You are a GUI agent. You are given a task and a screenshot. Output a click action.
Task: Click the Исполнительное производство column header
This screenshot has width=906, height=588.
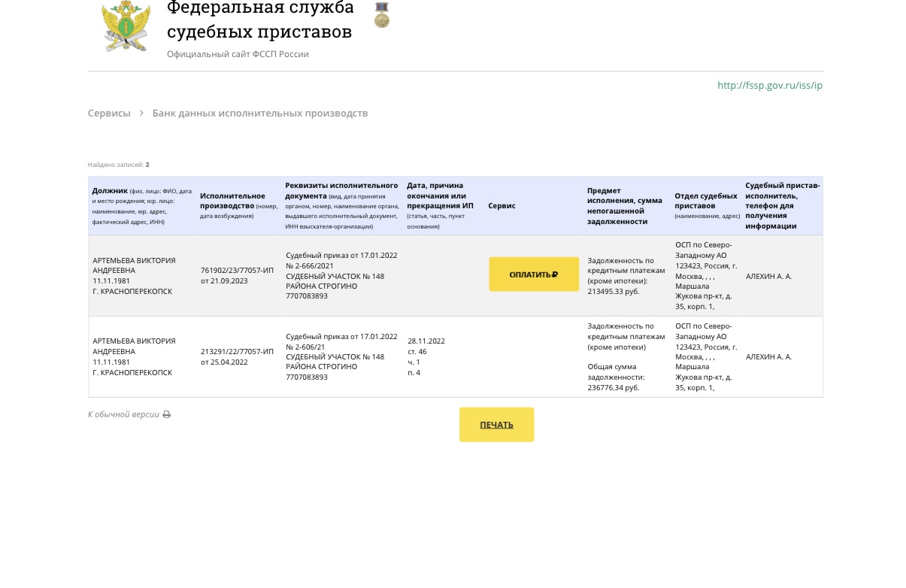point(232,201)
